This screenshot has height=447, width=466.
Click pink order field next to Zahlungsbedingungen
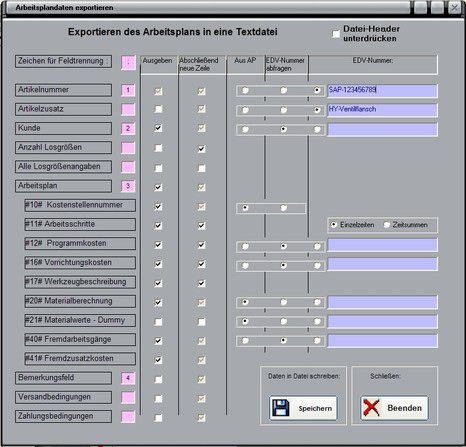click(x=128, y=417)
